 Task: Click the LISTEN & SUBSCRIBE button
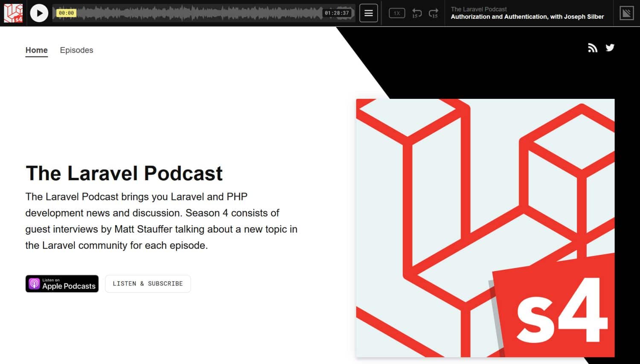[148, 283]
